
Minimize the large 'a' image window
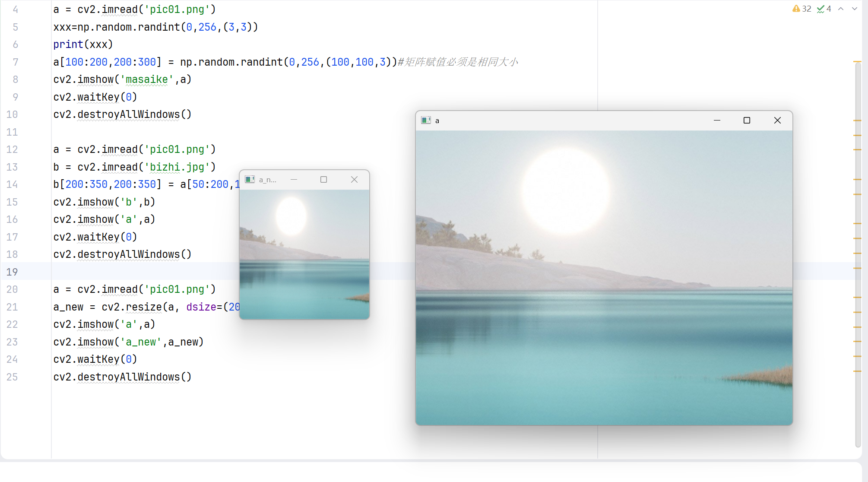point(717,120)
